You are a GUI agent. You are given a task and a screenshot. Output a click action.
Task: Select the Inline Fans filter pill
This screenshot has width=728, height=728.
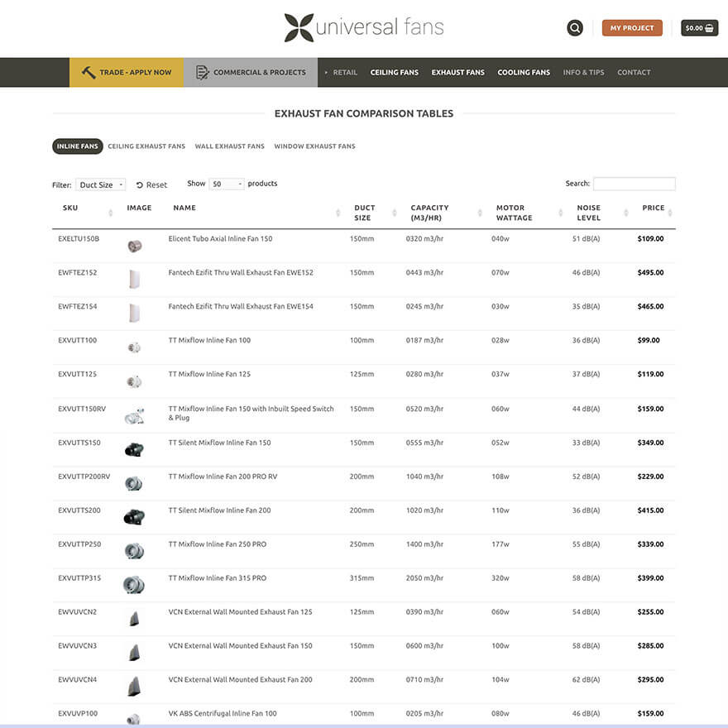[x=77, y=146]
